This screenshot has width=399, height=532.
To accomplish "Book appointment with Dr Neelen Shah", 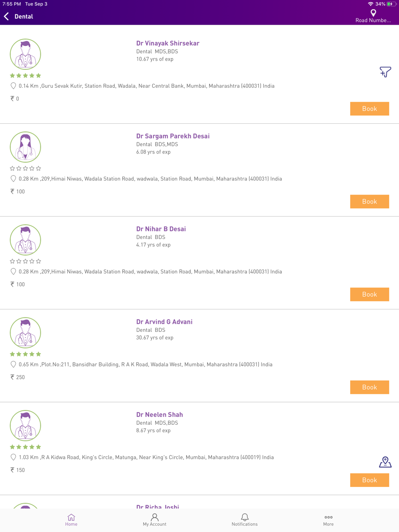I will pos(369,480).
